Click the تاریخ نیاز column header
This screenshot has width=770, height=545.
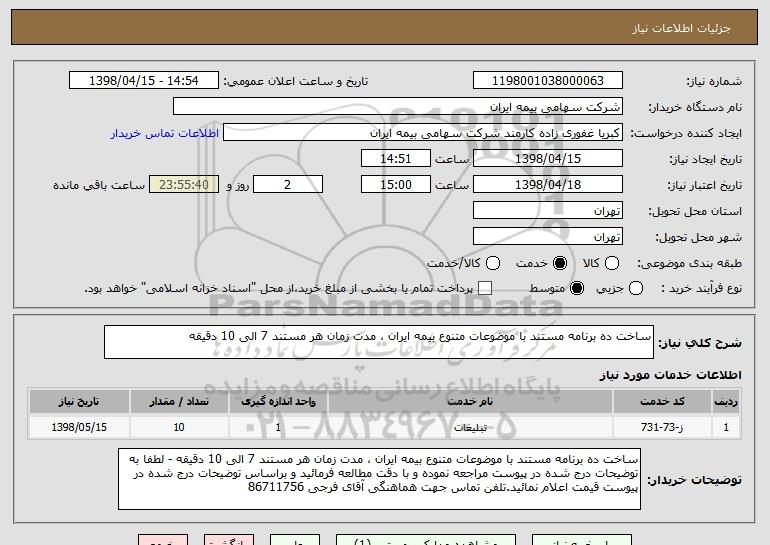point(79,402)
